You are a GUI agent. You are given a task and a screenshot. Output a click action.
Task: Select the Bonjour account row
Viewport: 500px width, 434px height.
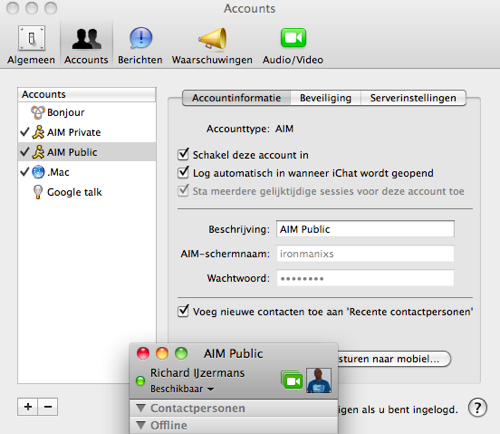[x=87, y=112]
